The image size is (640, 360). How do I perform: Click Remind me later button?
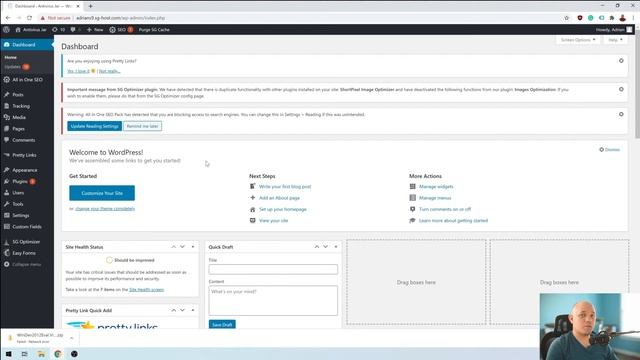142,126
